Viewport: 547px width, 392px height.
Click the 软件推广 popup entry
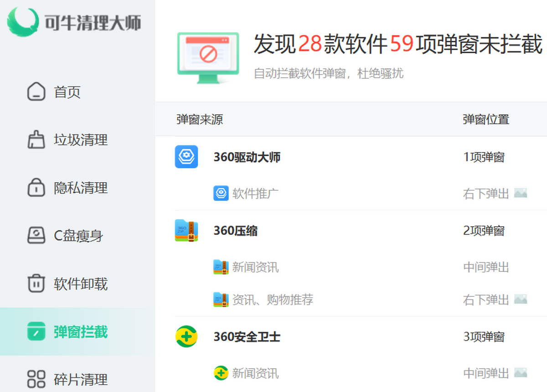256,193
